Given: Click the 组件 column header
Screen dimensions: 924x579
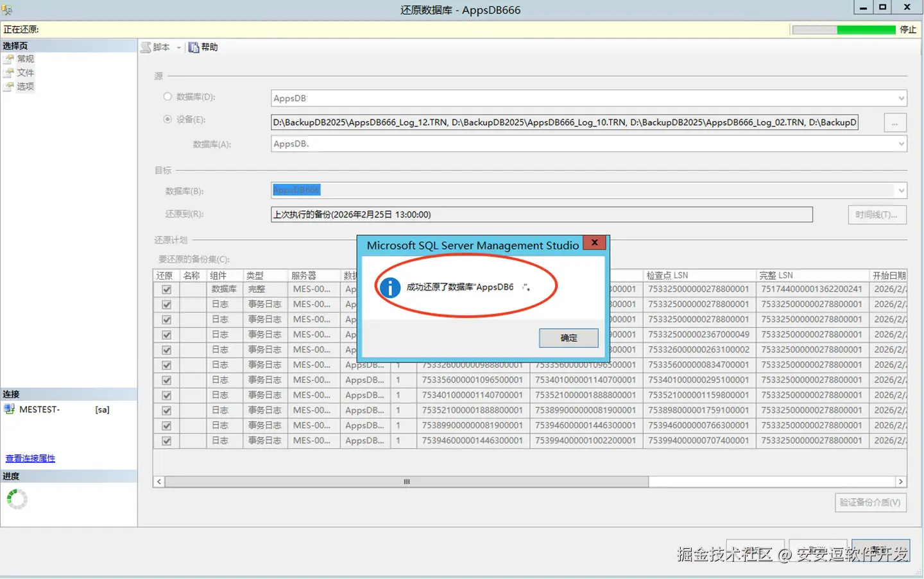Looking at the screenshot, I should click(x=225, y=276).
